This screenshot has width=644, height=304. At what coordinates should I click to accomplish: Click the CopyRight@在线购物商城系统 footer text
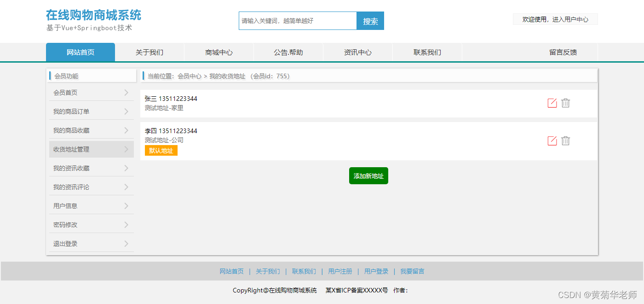pos(275,290)
